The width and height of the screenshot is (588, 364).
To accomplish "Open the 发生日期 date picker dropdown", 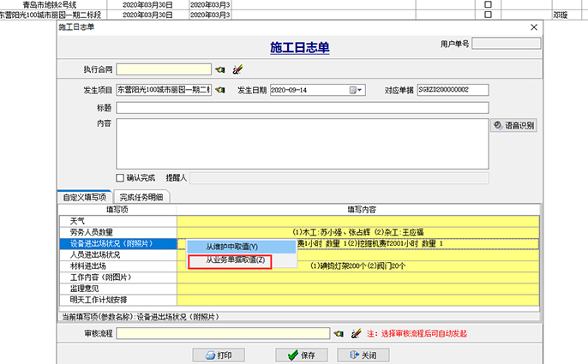I will 359,90.
